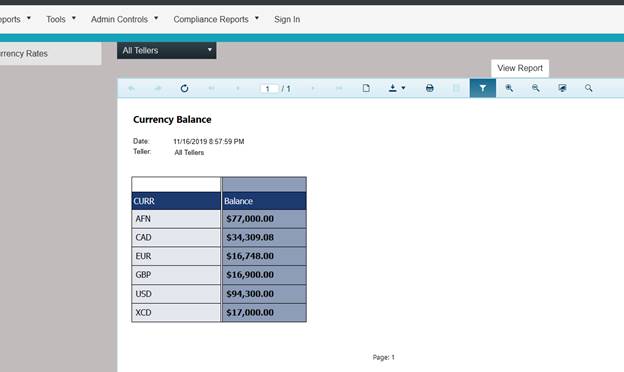This screenshot has height=372, width=624.
Task: Open the export download dropdown
Action: click(x=397, y=88)
